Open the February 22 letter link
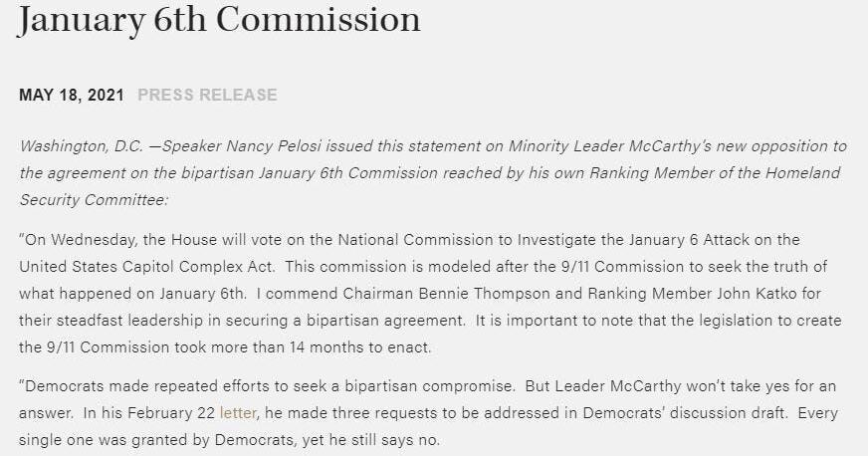Screen dimensions: 868x456 click(x=238, y=413)
